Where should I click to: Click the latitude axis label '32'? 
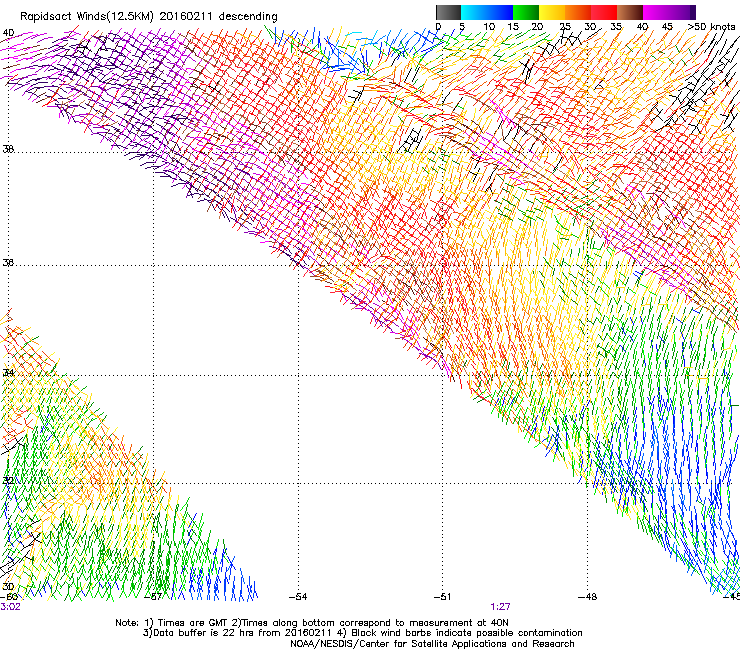8,481
